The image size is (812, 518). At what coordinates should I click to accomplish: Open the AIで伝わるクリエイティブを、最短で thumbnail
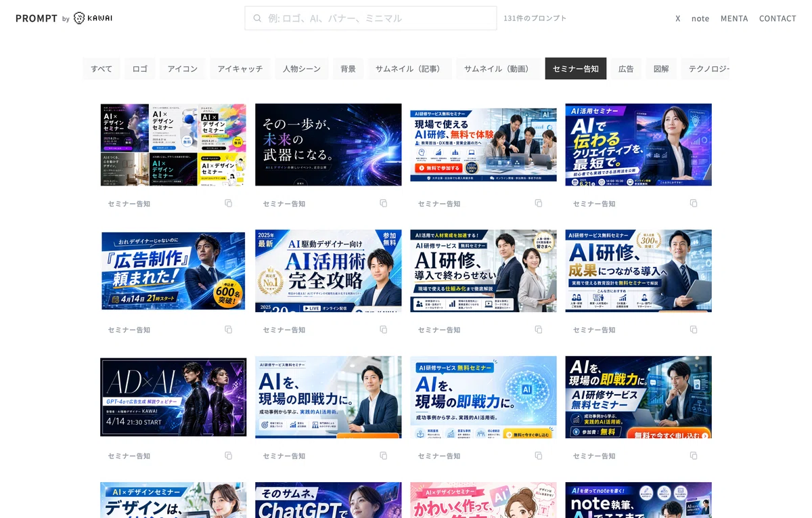[x=638, y=144]
